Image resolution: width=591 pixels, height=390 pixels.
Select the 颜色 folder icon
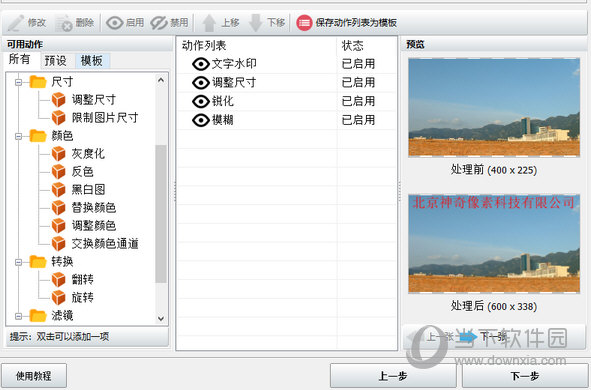tap(38, 136)
